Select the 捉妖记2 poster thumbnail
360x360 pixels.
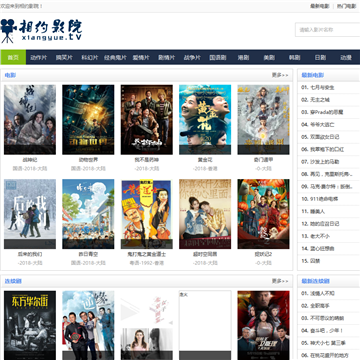click(263, 214)
